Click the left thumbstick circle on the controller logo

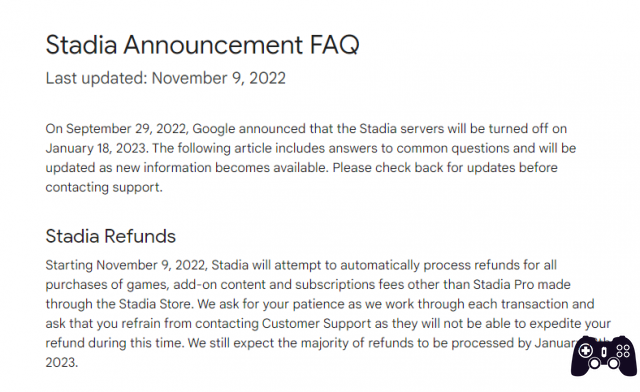click(x=594, y=363)
